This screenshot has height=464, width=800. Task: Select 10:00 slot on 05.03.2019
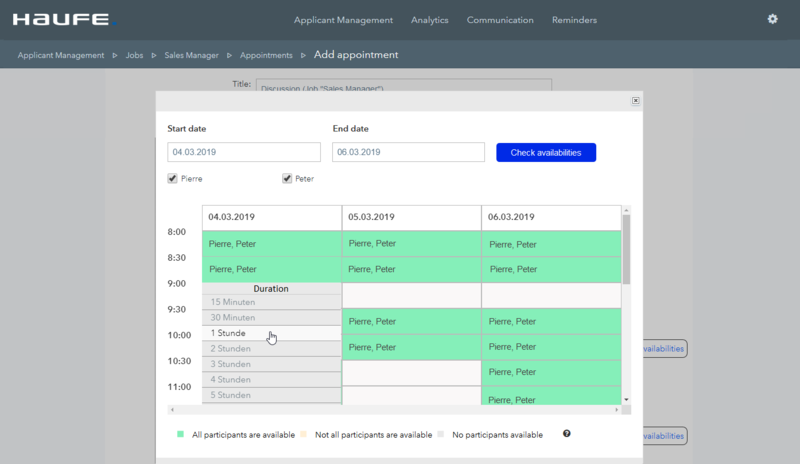pos(411,347)
